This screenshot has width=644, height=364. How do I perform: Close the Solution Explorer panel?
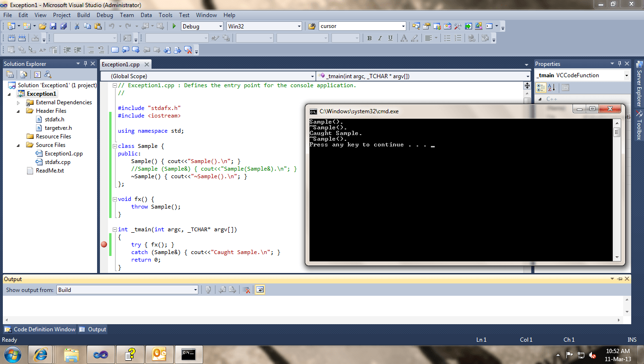point(93,64)
